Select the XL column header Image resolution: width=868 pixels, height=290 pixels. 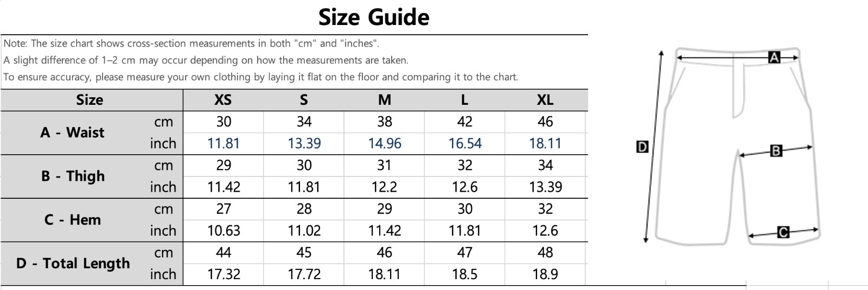(x=545, y=100)
